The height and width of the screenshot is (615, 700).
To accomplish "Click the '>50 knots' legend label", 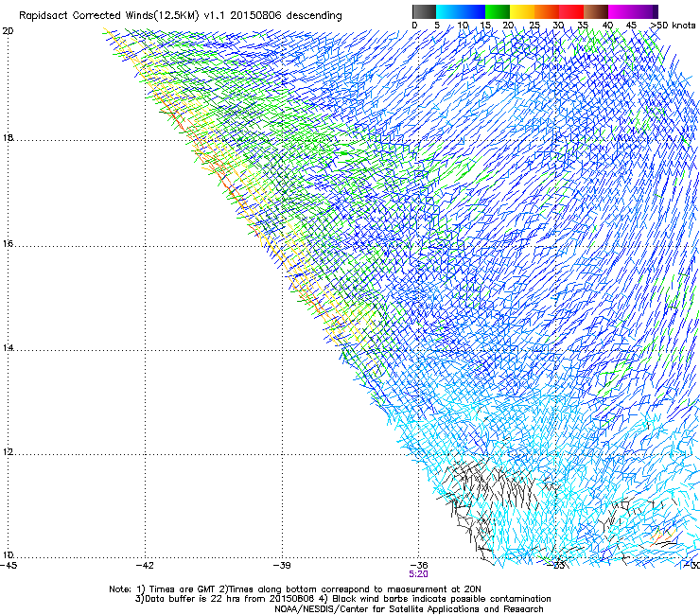I will [x=674, y=26].
